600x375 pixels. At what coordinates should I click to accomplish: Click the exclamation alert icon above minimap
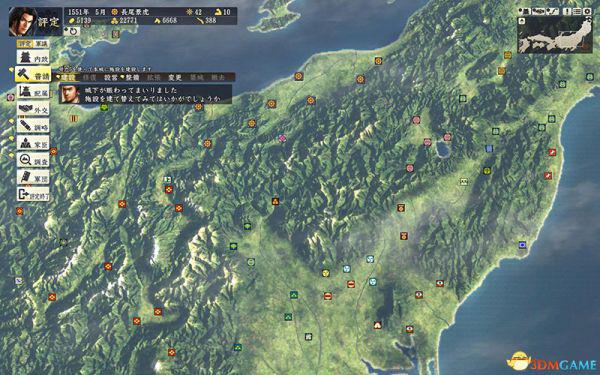(567, 12)
